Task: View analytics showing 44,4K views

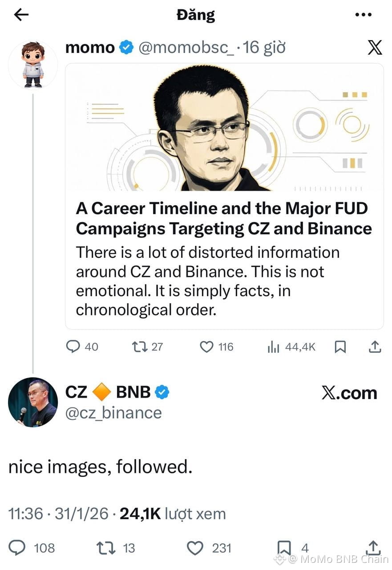Action: pyautogui.click(x=273, y=347)
